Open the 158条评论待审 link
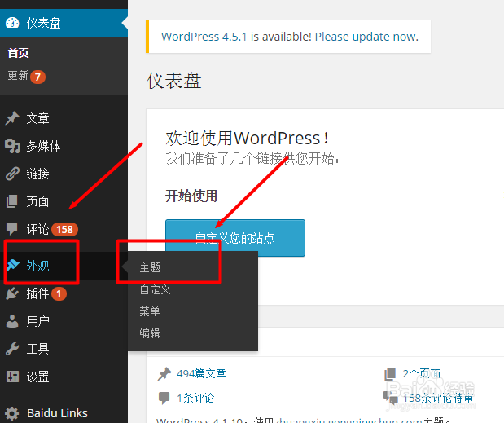The image size is (504, 423). pos(438,399)
